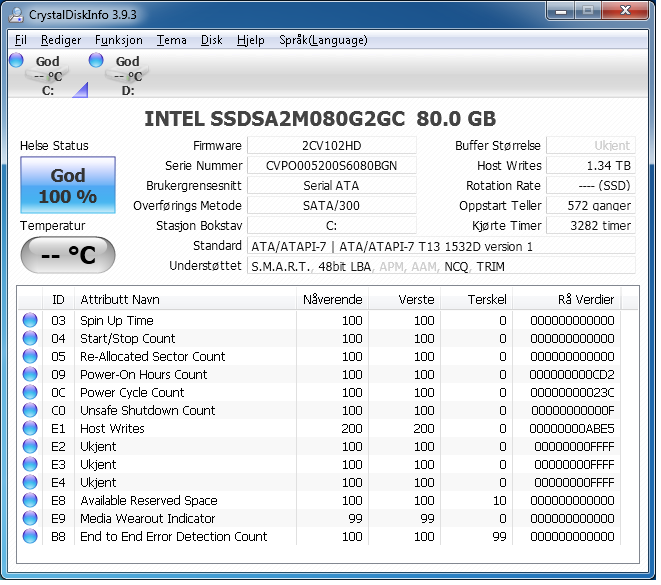The image size is (661, 585).
Task: Open the Språk(Language) menu
Action: [323, 40]
